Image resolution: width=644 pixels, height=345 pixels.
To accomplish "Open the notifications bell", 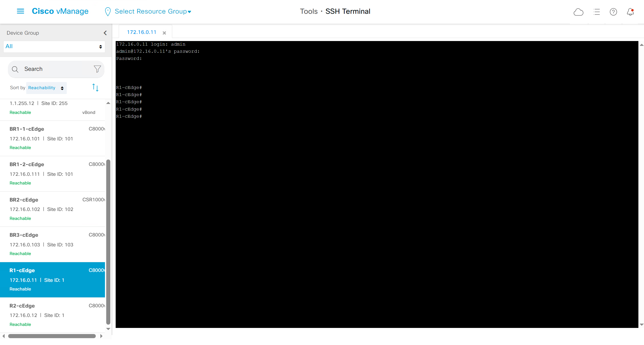I will pyautogui.click(x=630, y=12).
